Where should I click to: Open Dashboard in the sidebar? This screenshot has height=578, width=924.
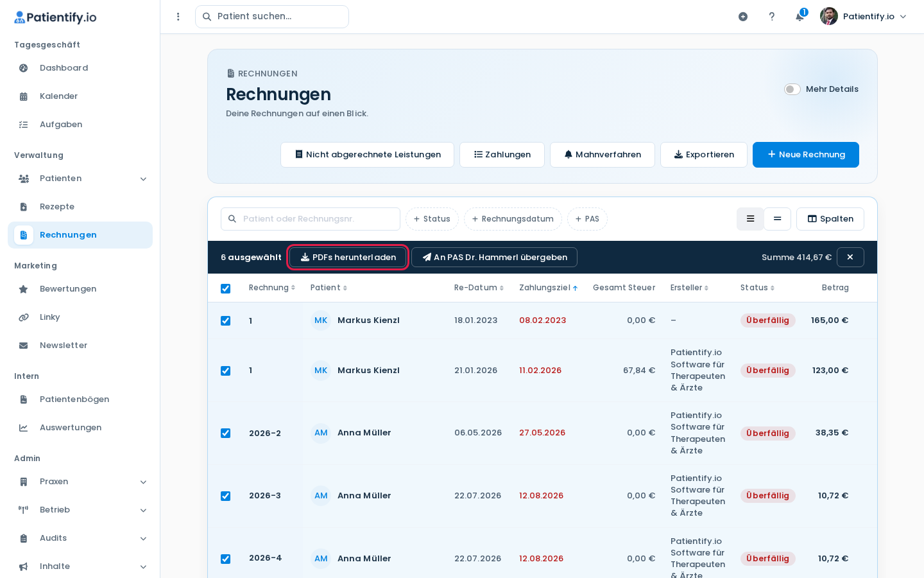pos(80,68)
